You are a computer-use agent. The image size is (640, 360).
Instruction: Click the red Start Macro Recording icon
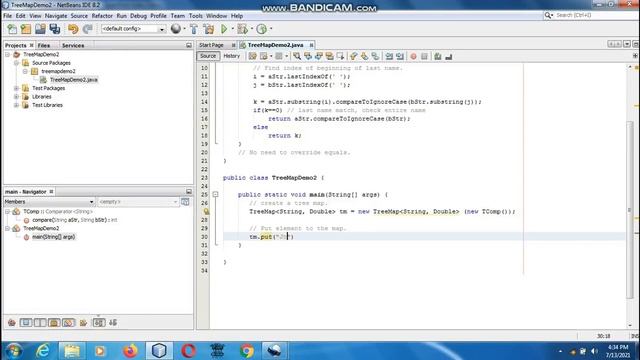coord(413,56)
